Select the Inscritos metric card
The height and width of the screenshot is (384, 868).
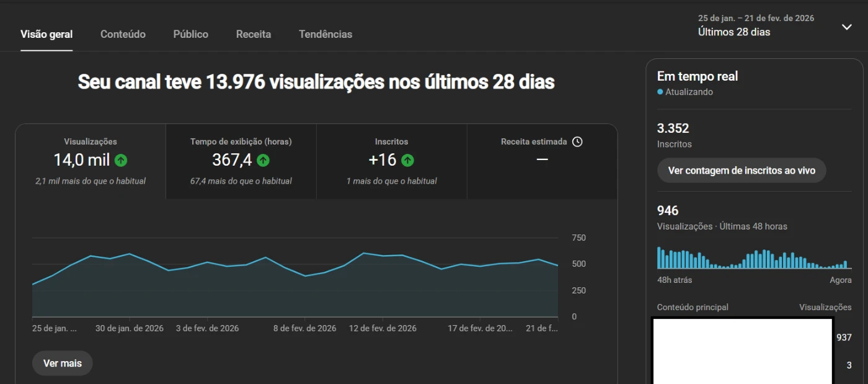pyautogui.click(x=391, y=161)
